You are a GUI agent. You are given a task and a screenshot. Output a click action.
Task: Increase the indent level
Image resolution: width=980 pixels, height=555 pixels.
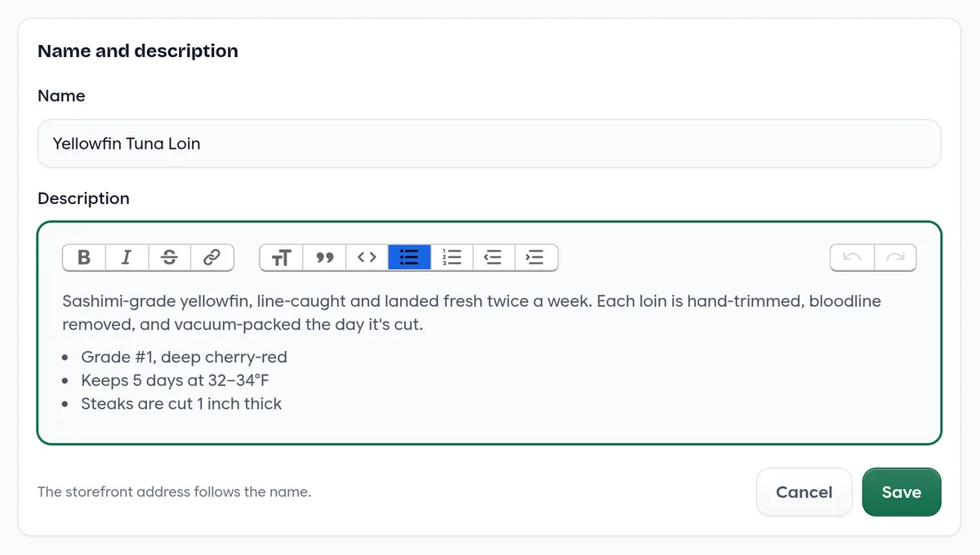coord(537,258)
